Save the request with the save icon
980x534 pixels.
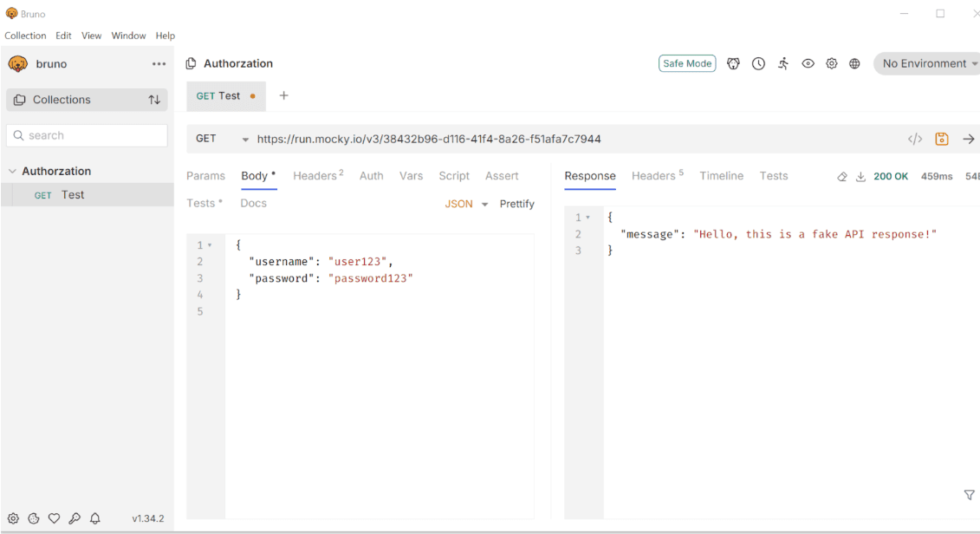pyautogui.click(x=942, y=139)
